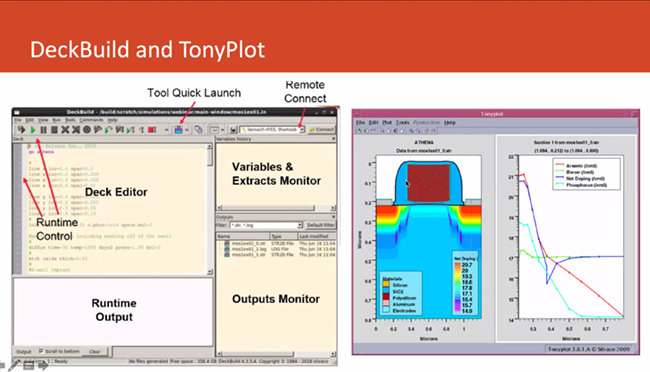Open the Tools menu in DeckBuild

[70, 120]
